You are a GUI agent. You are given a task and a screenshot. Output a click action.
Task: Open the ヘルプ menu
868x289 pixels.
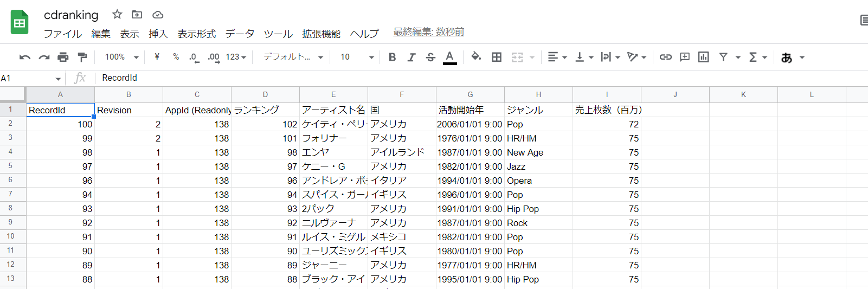364,34
